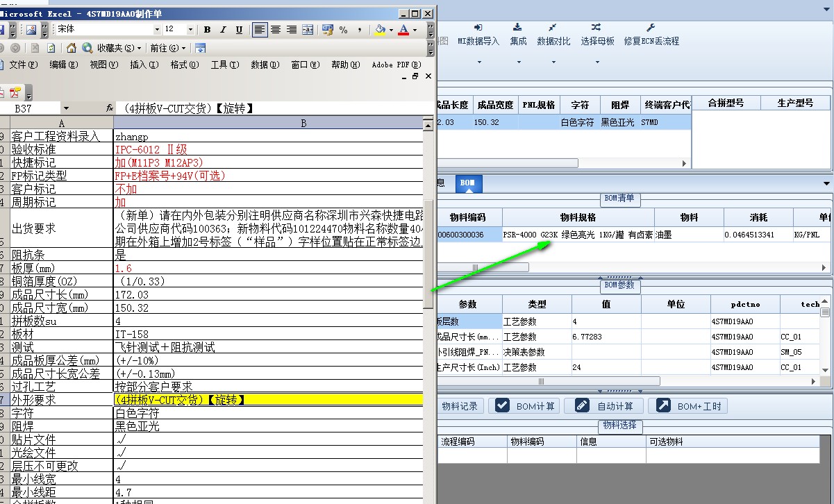
Task: Click the 集成 toolbar button
Action: click(518, 33)
